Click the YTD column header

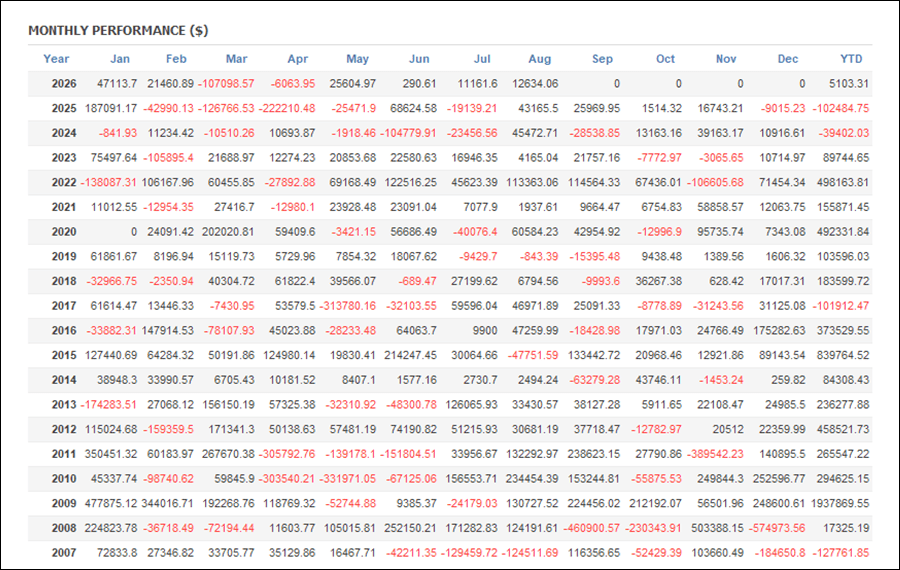click(851, 59)
